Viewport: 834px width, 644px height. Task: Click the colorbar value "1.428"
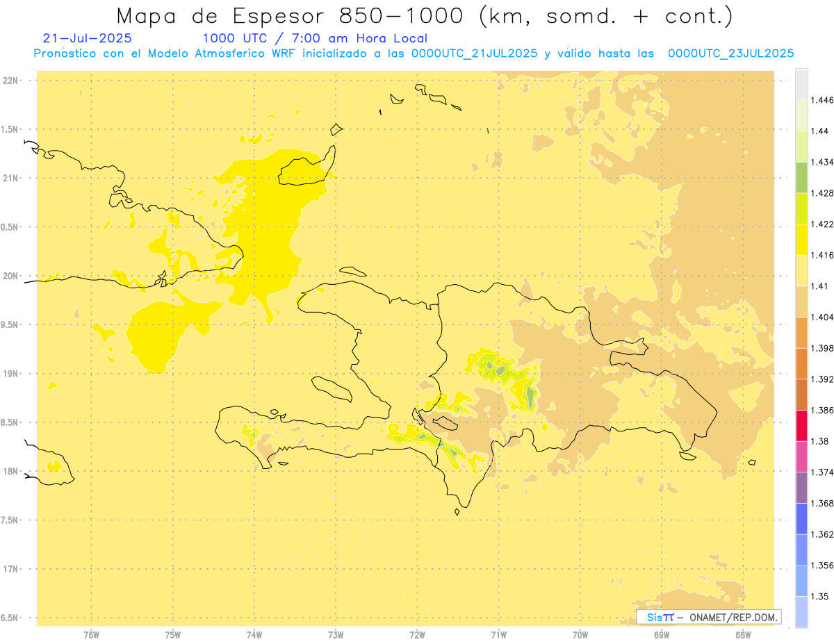click(x=822, y=193)
